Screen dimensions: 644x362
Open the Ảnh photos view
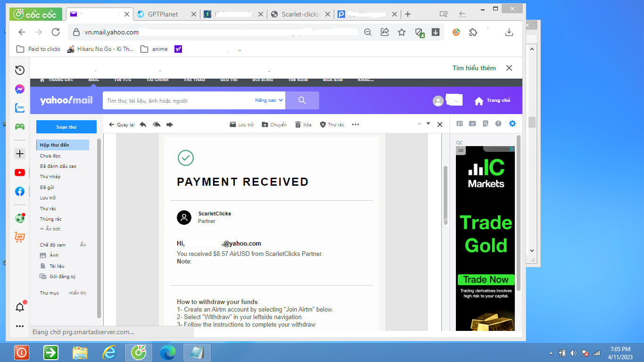point(49,255)
